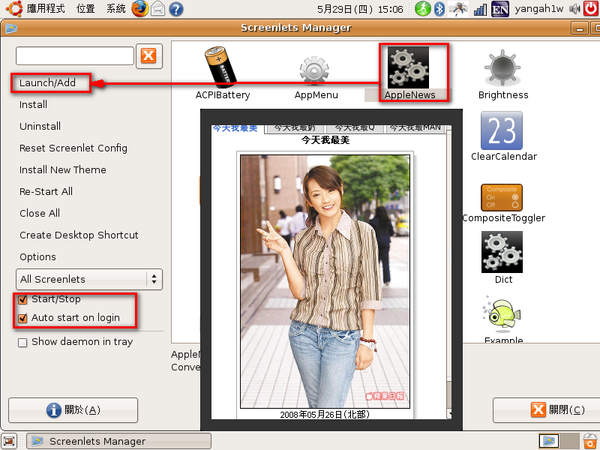600x450 pixels.
Task: Click the date and time 5月29日 15:06
Action: pos(360,9)
